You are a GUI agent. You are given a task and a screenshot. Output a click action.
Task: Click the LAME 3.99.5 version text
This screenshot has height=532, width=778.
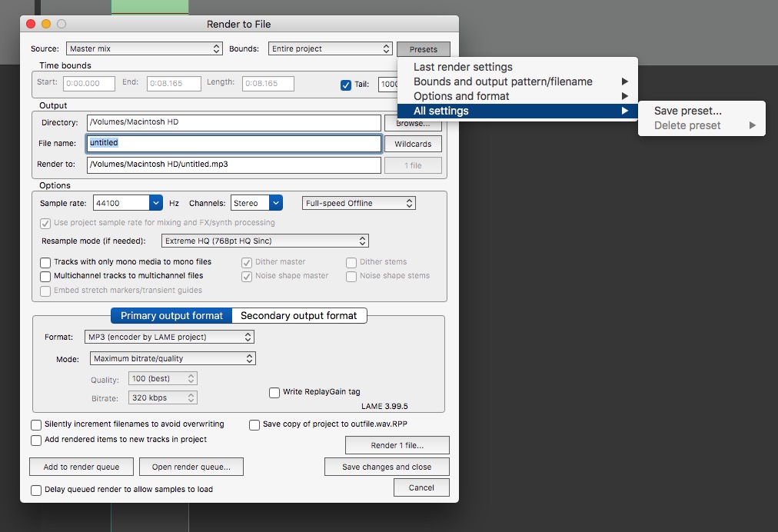[x=384, y=406]
